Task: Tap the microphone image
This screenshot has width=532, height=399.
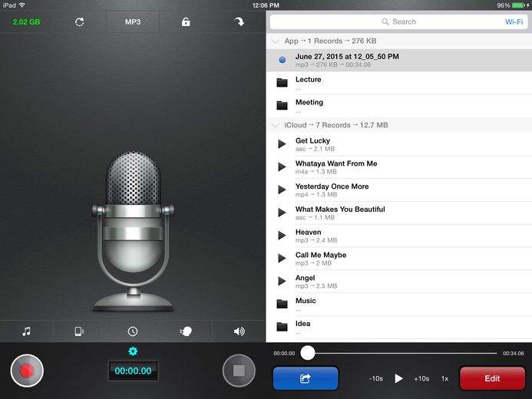Action: coord(133,232)
